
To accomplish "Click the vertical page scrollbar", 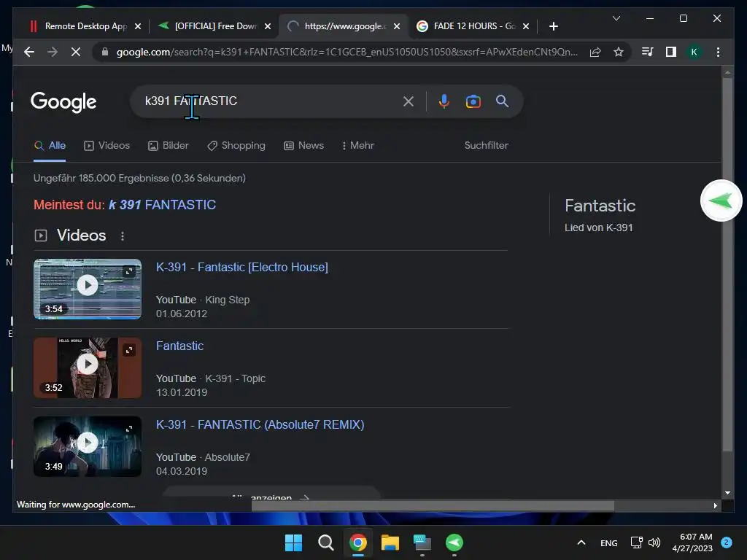I will (727, 264).
